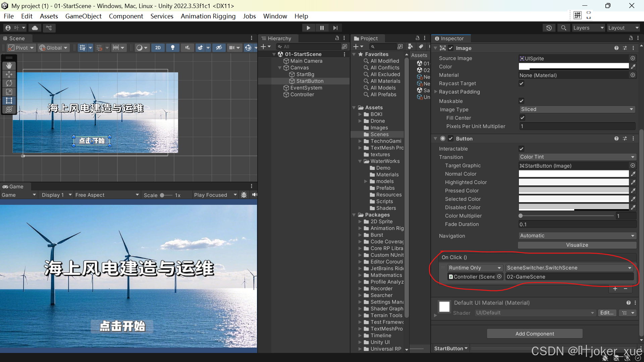
Task: Click the Add Component button
Action: point(535,334)
